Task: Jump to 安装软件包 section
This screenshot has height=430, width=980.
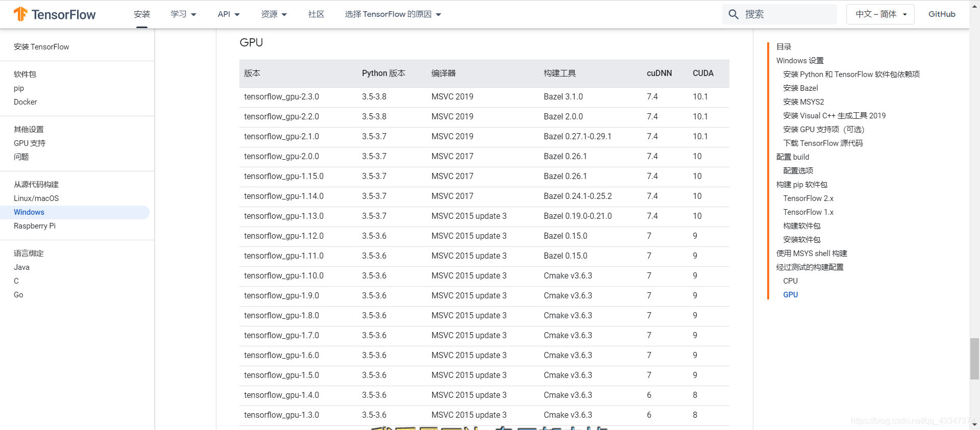Action: pyautogui.click(x=802, y=240)
